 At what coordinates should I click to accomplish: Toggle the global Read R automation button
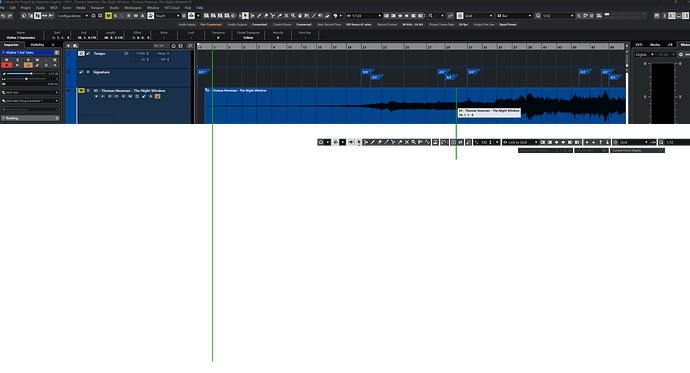[x=128, y=16]
